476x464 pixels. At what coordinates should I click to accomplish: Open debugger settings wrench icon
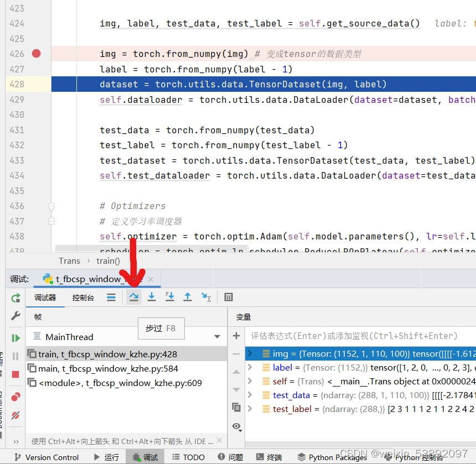point(15,316)
